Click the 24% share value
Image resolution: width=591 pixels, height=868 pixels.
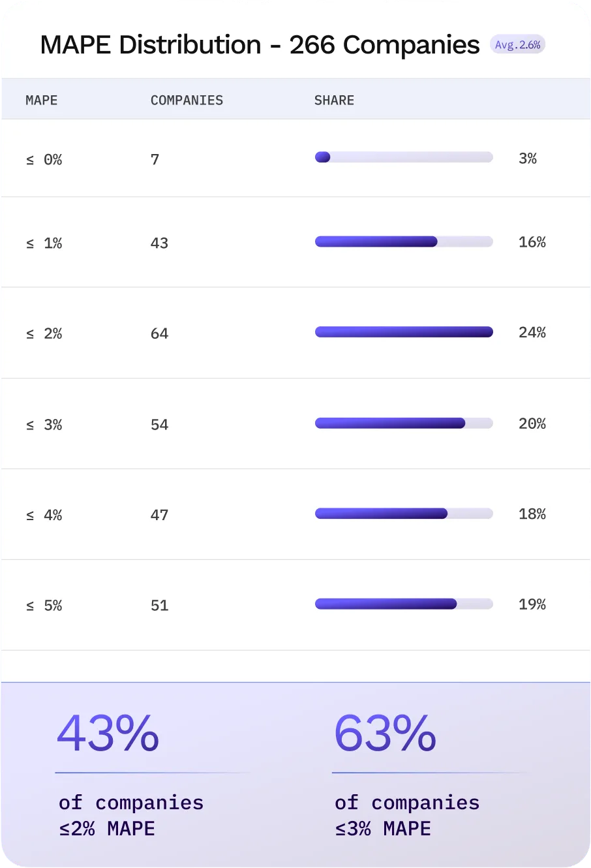coord(532,333)
